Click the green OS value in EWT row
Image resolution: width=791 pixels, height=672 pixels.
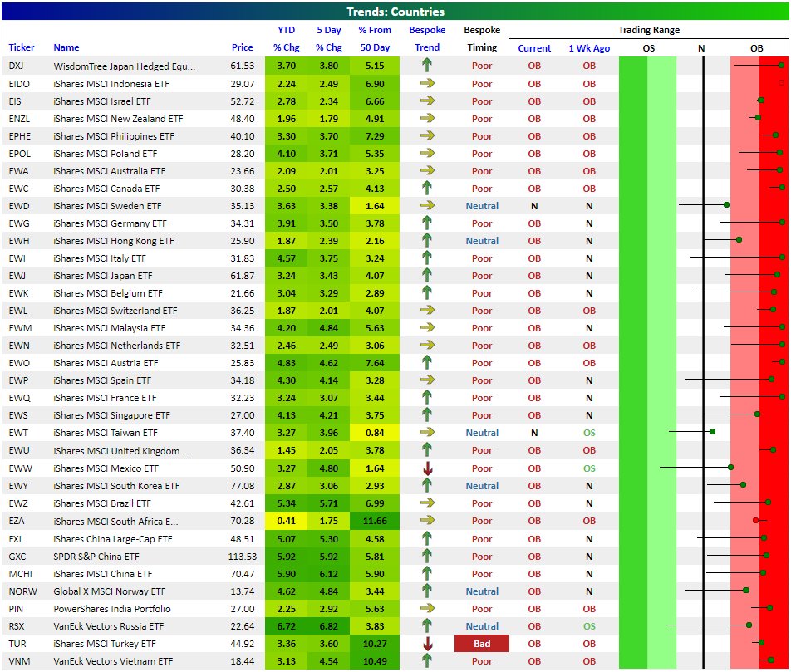[x=589, y=433]
